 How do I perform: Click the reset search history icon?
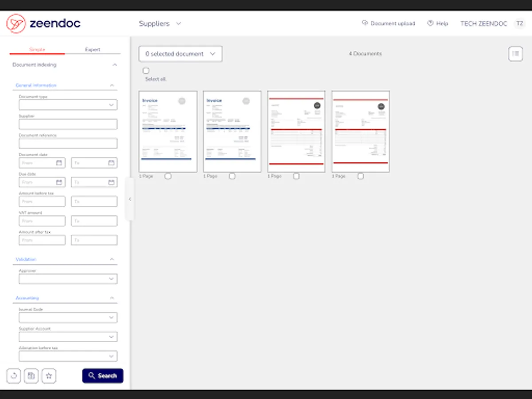(13, 376)
